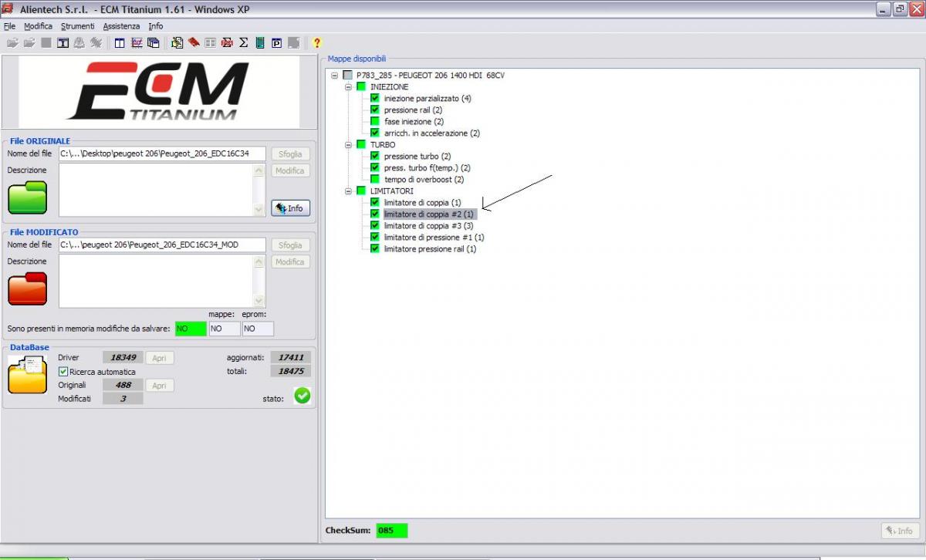The height and width of the screenshot is (560, 926).
Task: Click the red book toolbar icon
Action: 194,43
